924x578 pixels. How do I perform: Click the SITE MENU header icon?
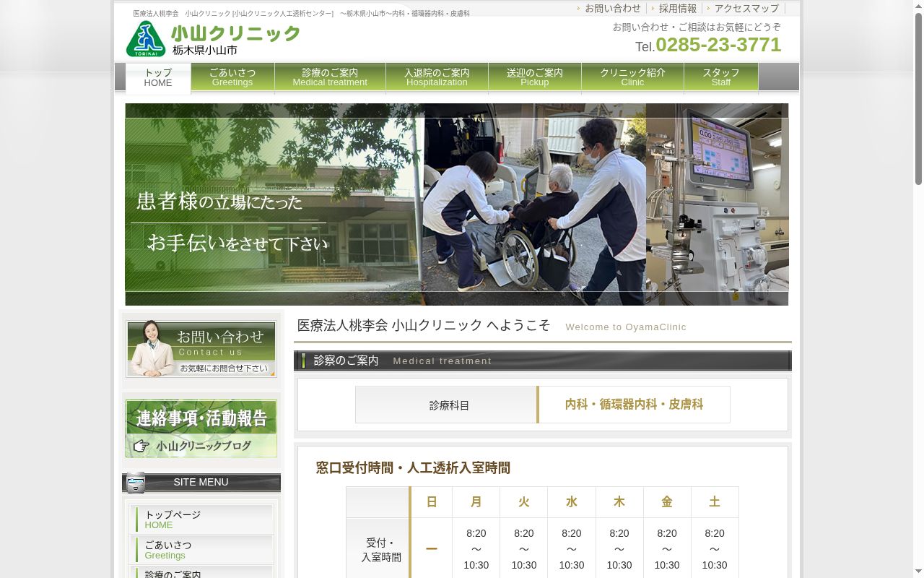[136, 483]
